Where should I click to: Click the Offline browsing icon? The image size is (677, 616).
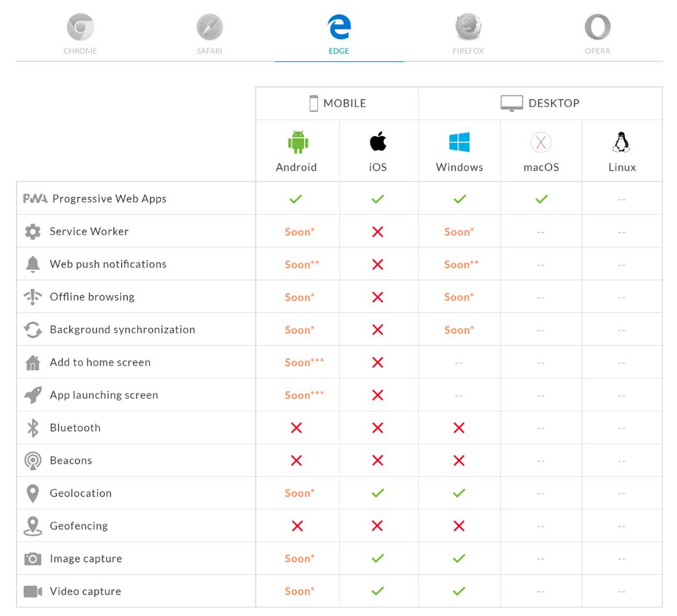33,296
